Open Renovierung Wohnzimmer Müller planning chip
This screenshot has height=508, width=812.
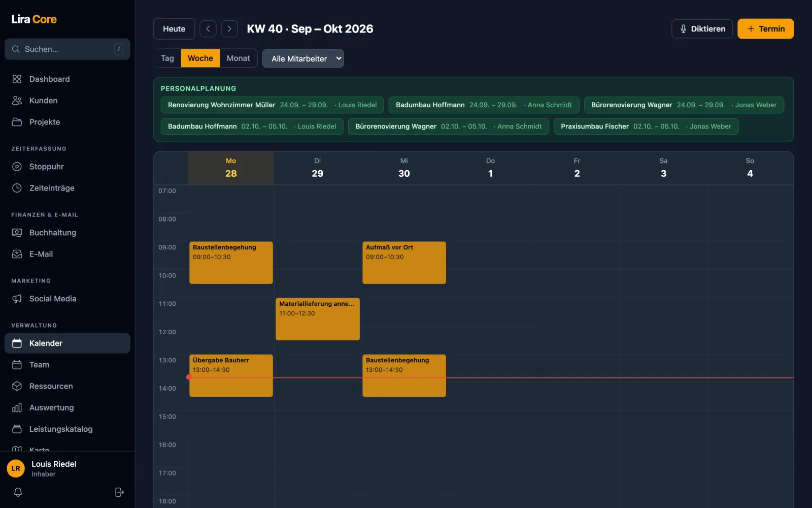(x=272, y=105)
